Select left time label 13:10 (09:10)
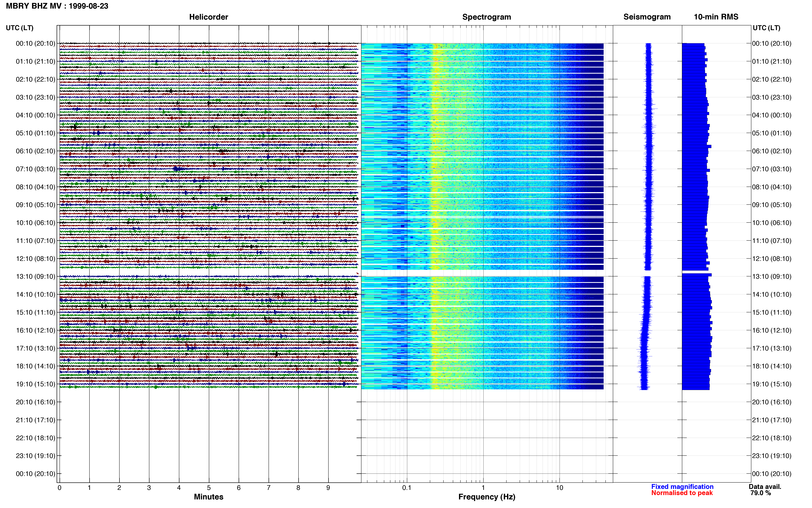Viewport: 812px width, 508px height. (36, 277)
